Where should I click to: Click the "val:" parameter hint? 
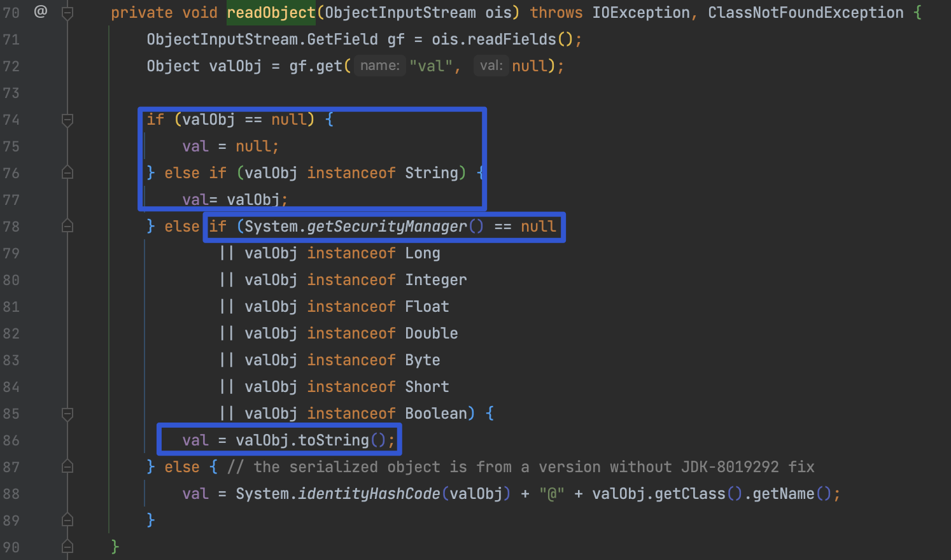point(491,66)
